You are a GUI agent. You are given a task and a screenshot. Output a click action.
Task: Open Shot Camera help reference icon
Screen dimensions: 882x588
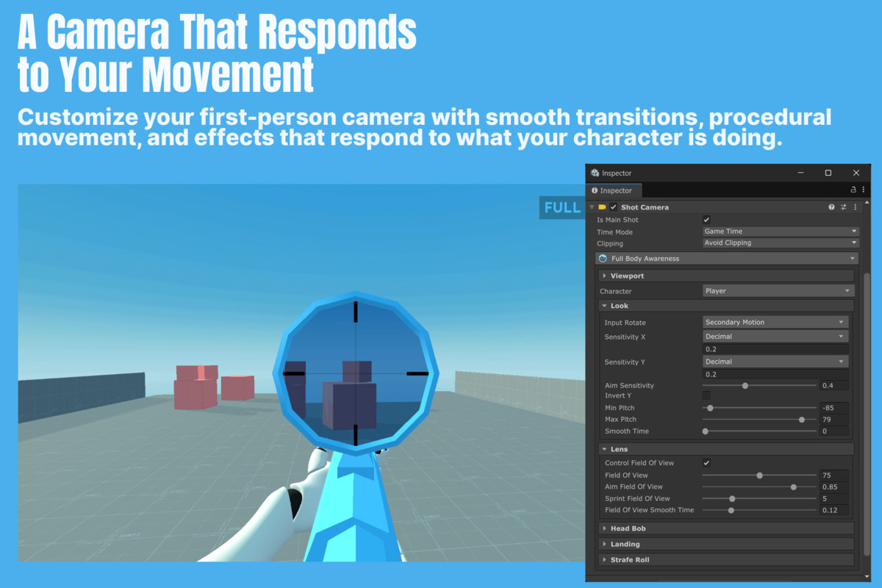tap(831, 207)
